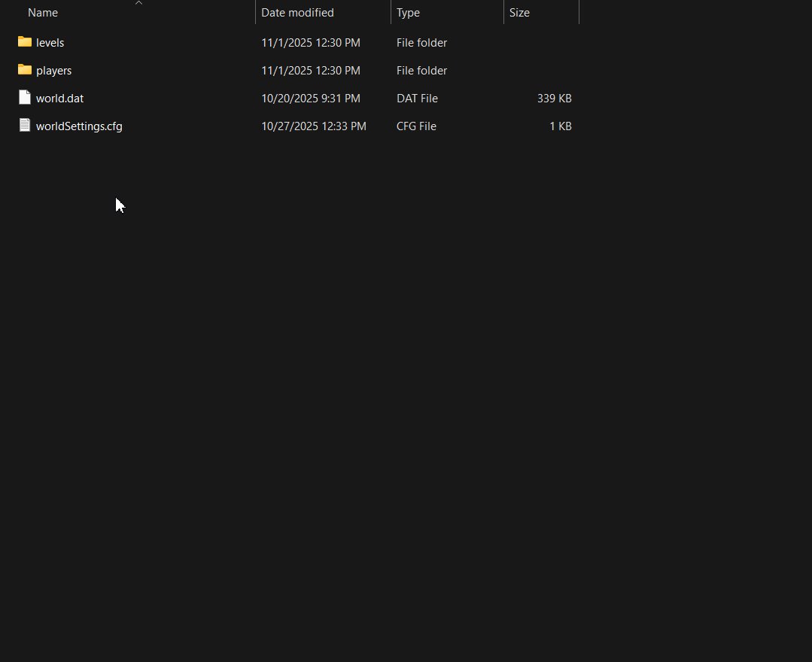Select the world.dat file name
812x662 pixels.
click(x=59, y=99)
